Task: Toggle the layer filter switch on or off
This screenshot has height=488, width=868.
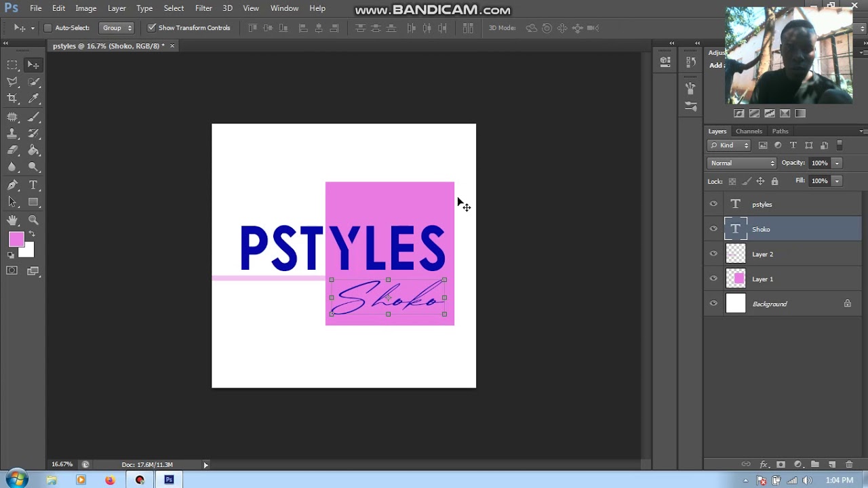Action: (x=840, y=145)
